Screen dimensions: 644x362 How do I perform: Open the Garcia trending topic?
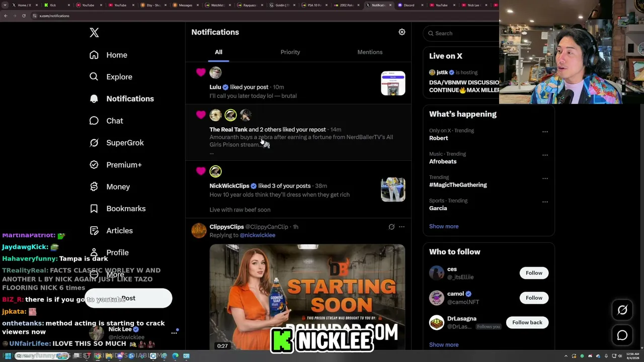[438, 208]
